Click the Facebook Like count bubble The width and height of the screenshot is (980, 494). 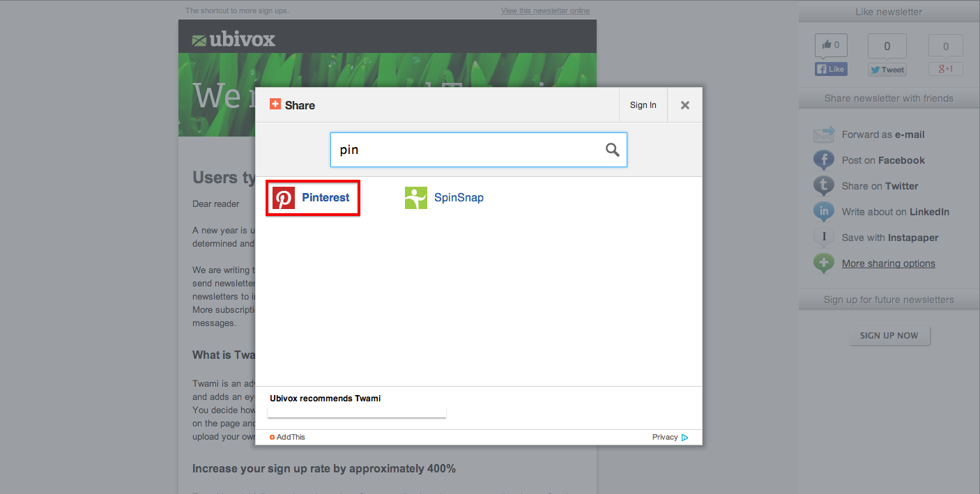click(831, 45)
